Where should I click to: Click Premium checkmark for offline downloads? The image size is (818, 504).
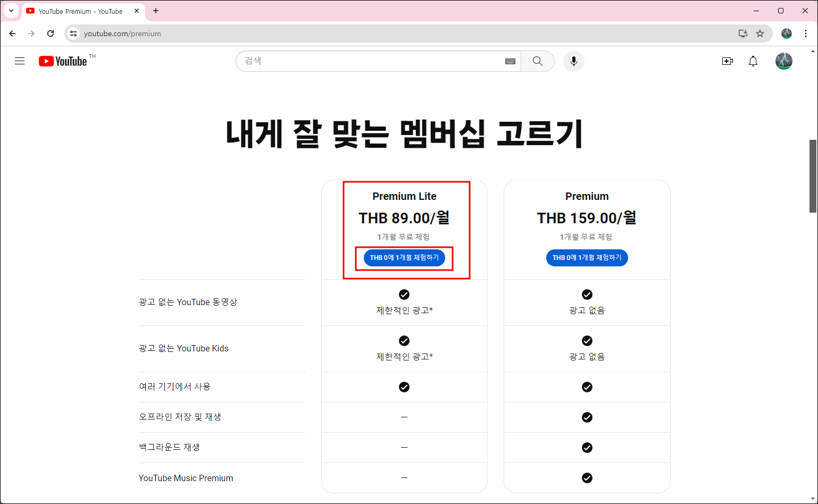click(587, 417)
